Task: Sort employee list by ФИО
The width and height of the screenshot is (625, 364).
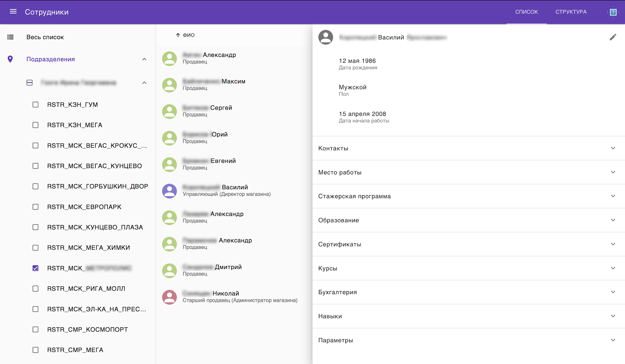Action: (x=189, y=35)
